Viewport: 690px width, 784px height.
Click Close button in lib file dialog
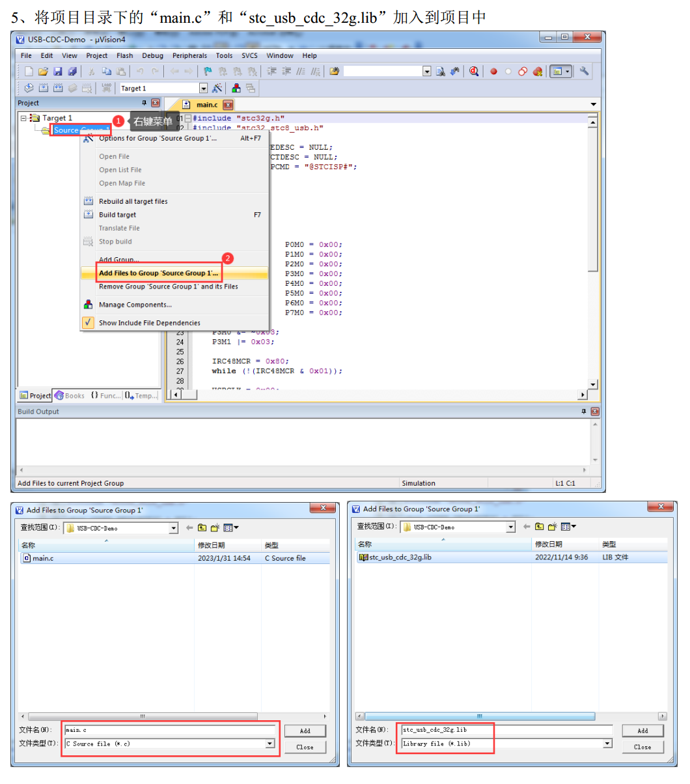click(x=642, y=747)
